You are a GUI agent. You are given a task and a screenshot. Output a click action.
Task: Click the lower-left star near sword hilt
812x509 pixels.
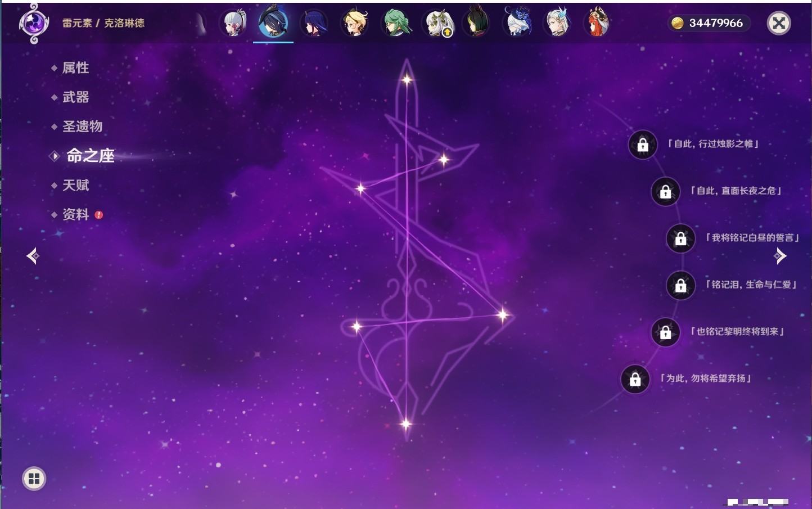pos(356,326)
